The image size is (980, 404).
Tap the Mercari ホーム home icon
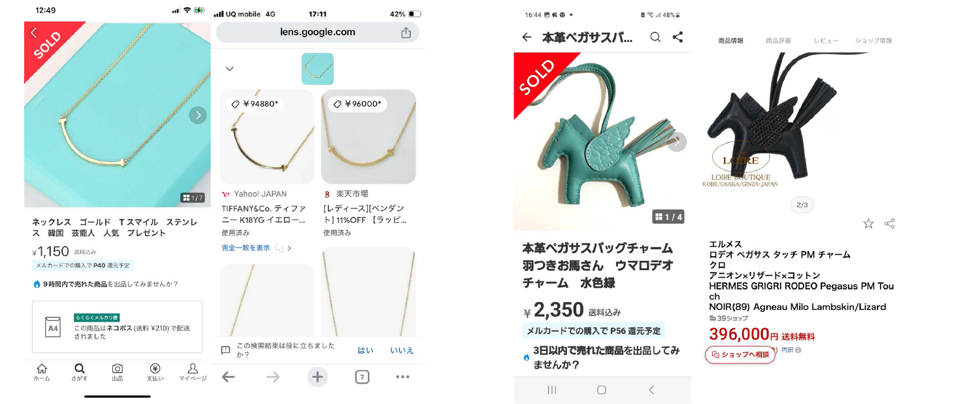[42, 372]
